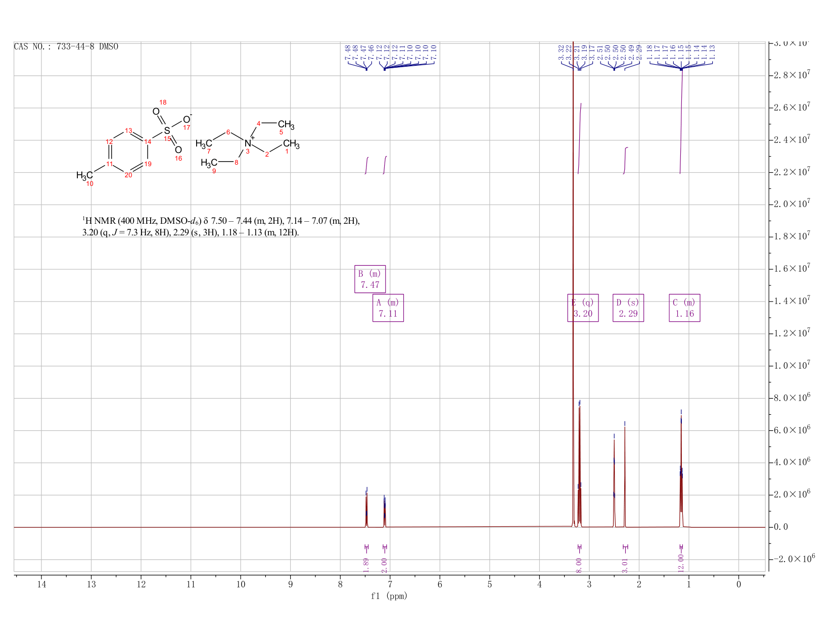Click the H3C methyl group labeled 10

coord(84,175)
